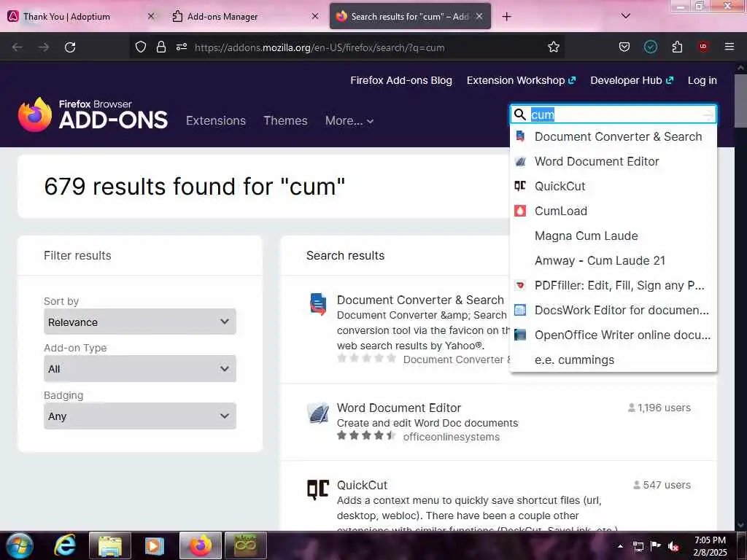Screen dimensions: 747x560
Task: Close the Thank You | Adoptium tab
Action: click(150, 16)
